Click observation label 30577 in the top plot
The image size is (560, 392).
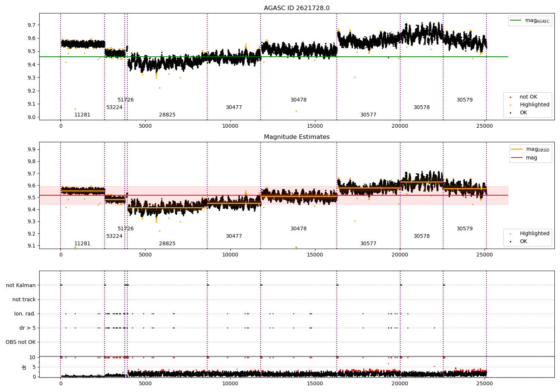(x=368, y=115)
